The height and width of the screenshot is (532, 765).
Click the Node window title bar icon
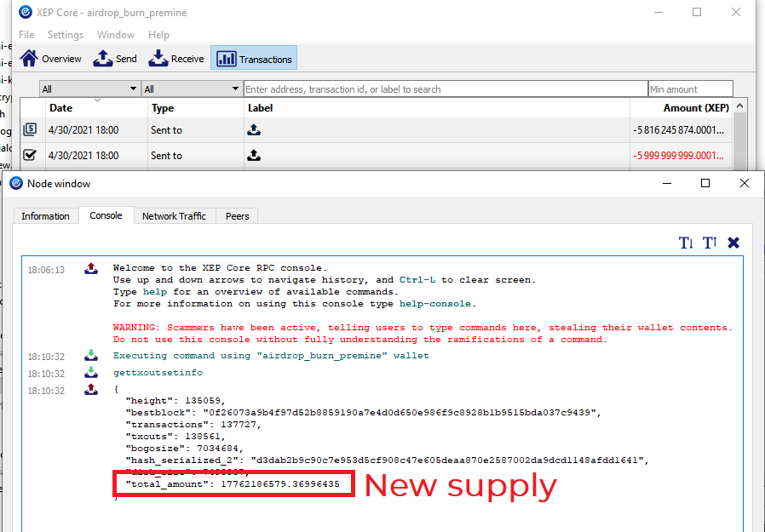click(16, 183)
